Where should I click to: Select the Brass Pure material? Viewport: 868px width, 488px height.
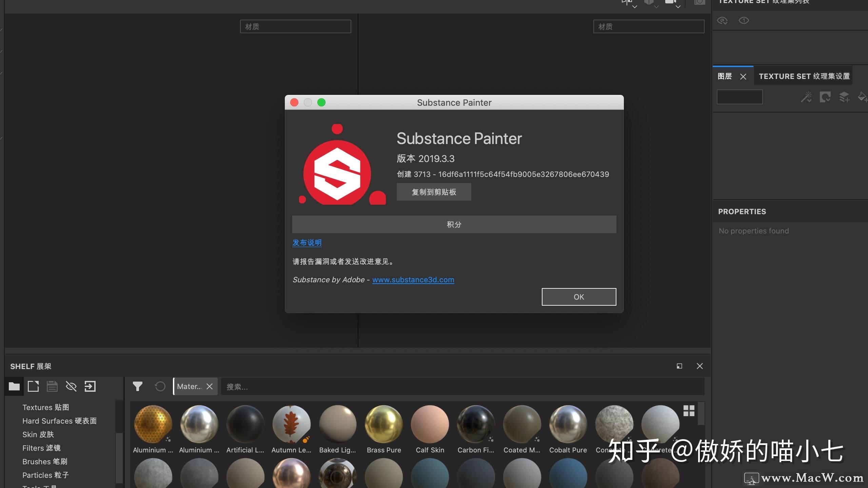point(383,424)
